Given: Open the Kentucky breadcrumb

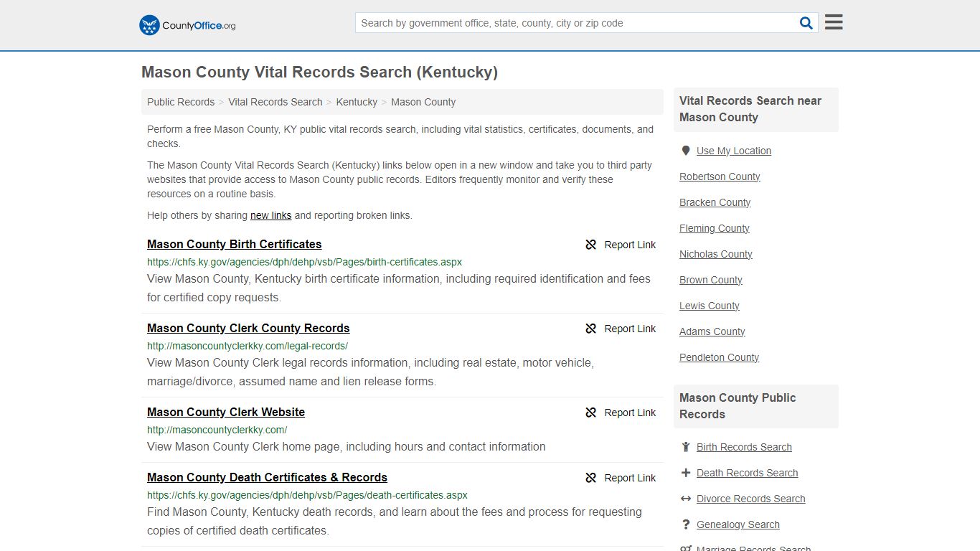Looking at the screenshot, I should click(x=357, y=102).
